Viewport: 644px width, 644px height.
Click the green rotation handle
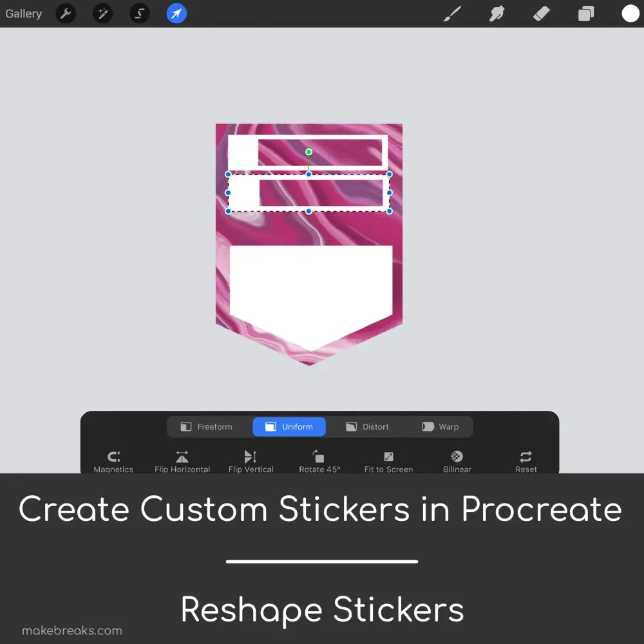point(309,152)
